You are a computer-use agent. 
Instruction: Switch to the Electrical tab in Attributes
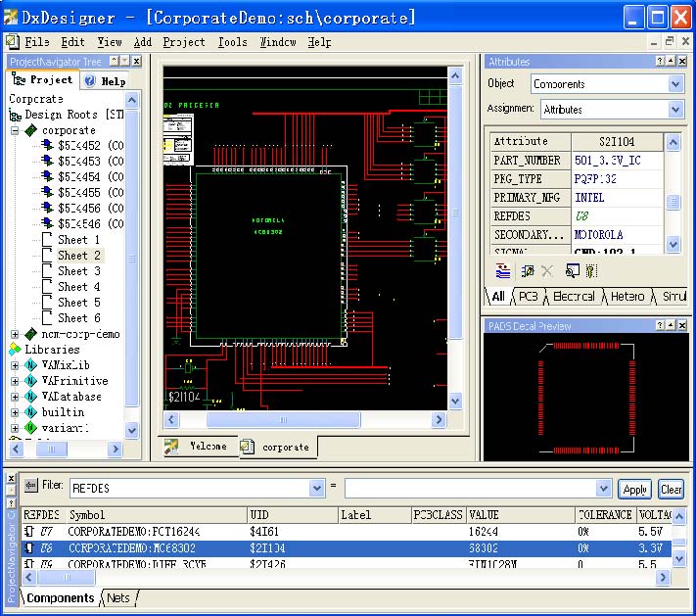click(573, 296)
